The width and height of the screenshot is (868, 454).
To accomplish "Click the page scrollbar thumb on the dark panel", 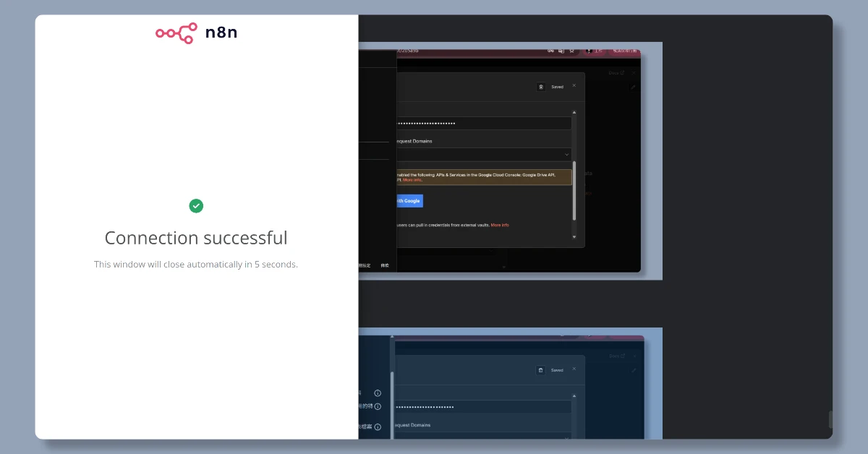I will click(x=830, y=419).
